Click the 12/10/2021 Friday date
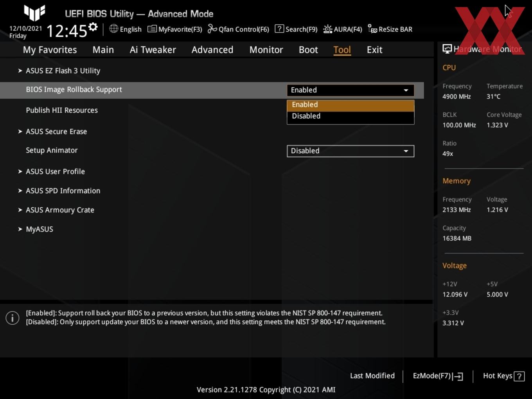 (26, 32)
